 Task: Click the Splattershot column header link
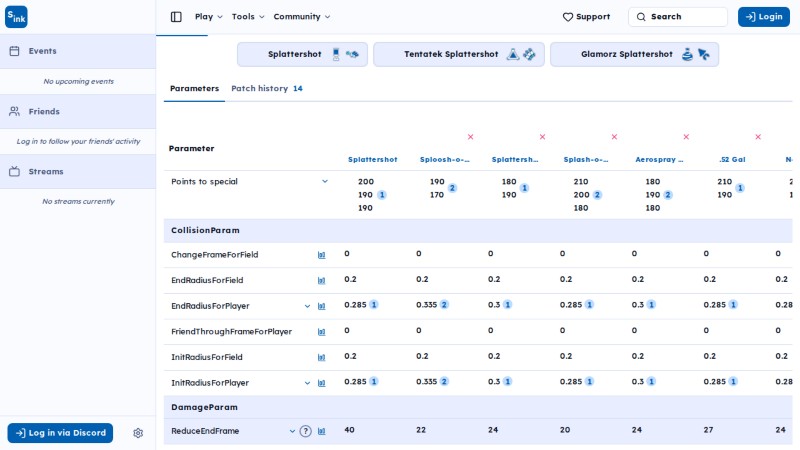pyautogui.click(x=372, y=160)
